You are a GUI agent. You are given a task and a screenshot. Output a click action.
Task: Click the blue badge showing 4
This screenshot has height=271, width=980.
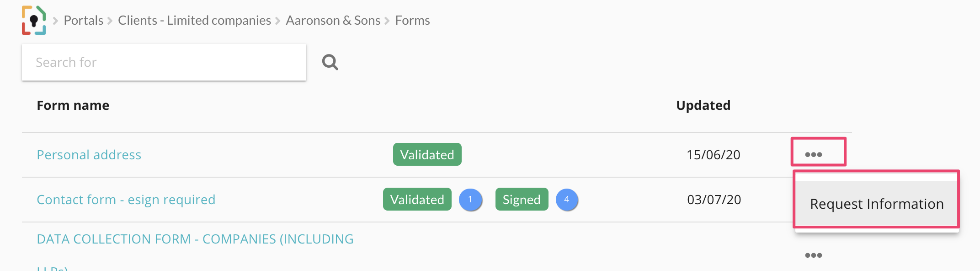point(567,200)
